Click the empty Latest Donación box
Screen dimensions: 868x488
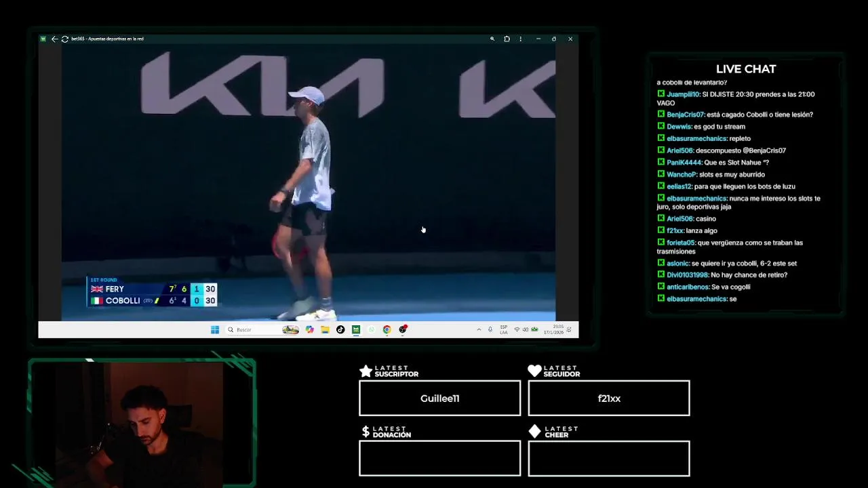[440, 458]
